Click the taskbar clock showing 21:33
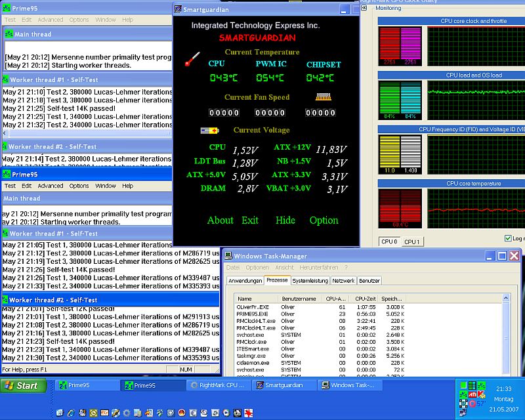The width and height of the screenshot is (525, 420). pos(503,389)
